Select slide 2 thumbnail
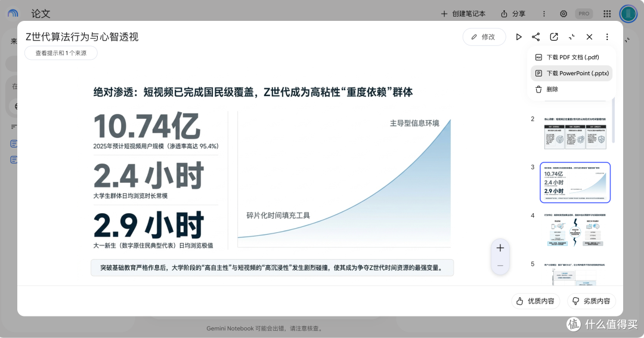This screenshot has width=644, height=338. (x=575, y=133)
